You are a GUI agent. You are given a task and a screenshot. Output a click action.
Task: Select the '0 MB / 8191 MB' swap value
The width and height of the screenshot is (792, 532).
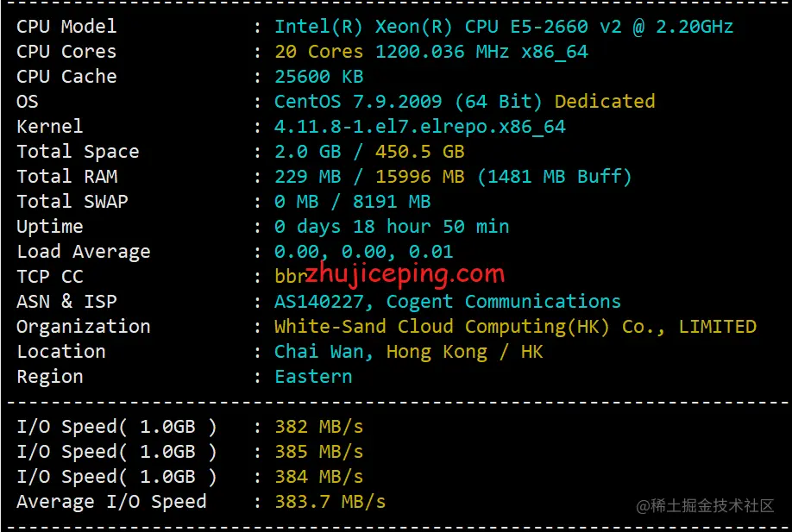pos(353,202)
